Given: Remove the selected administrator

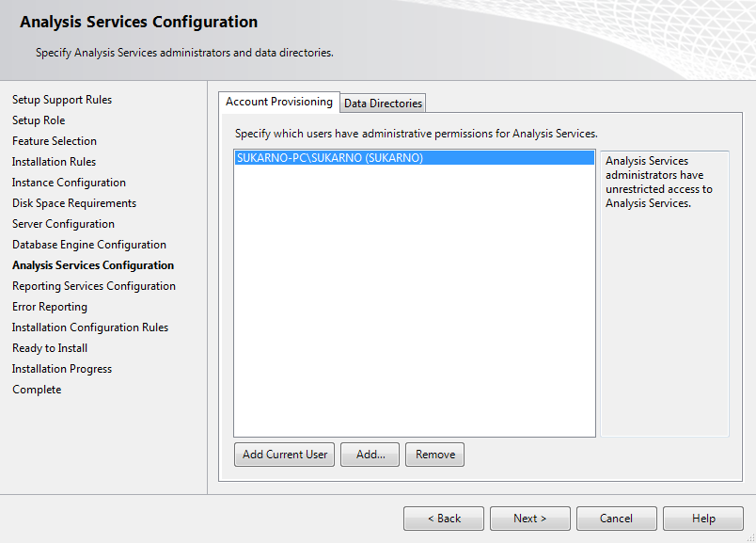Looking at the screenshot, I should pos(434,454).
